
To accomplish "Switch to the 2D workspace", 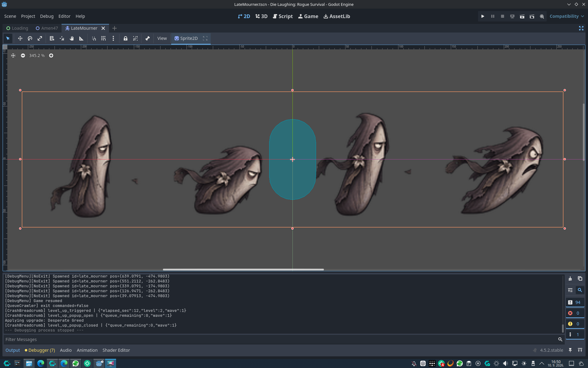I will click(x=244, y=16).
